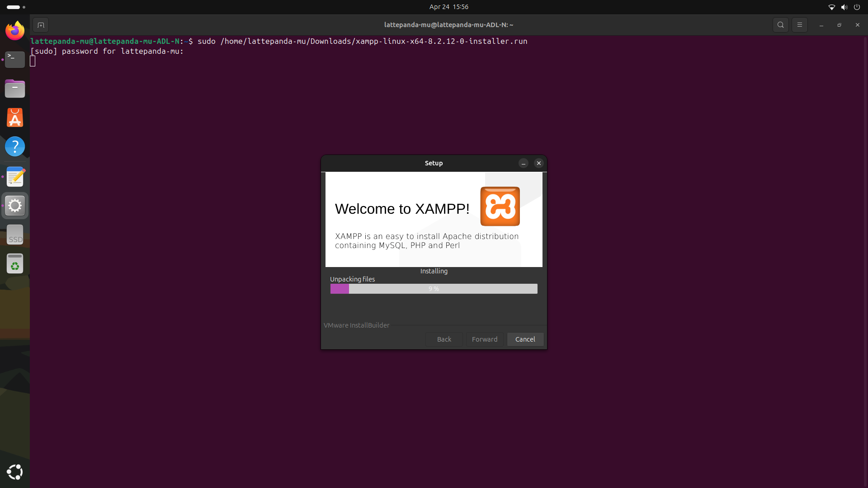Open the Text Editor dock icon
This screenshot has height=488, width=868.
click(x=15, y=177)
